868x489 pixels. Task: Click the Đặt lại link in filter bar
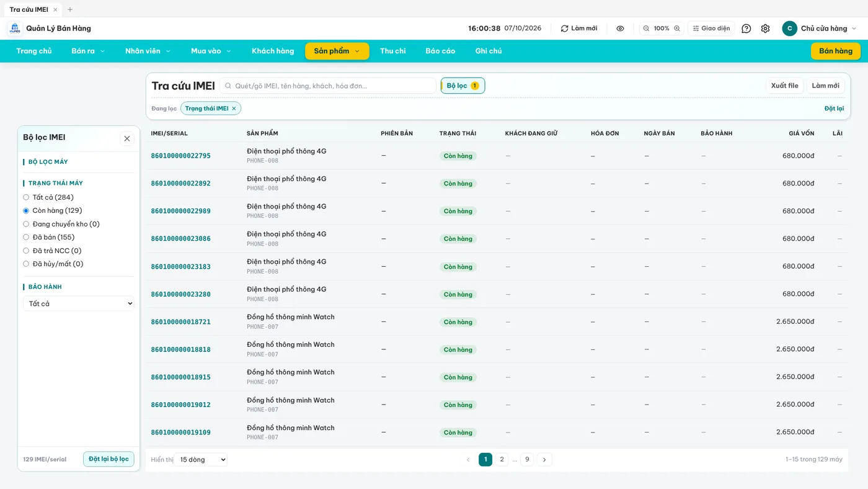click(834, 109)
